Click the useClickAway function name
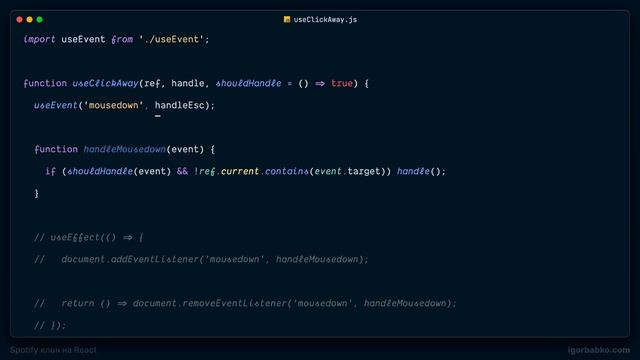 (x=105, y=83)
